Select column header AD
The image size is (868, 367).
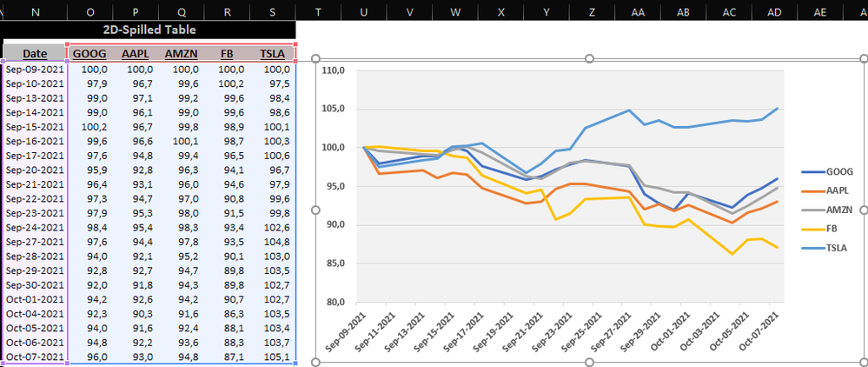[x=774, y=11]
